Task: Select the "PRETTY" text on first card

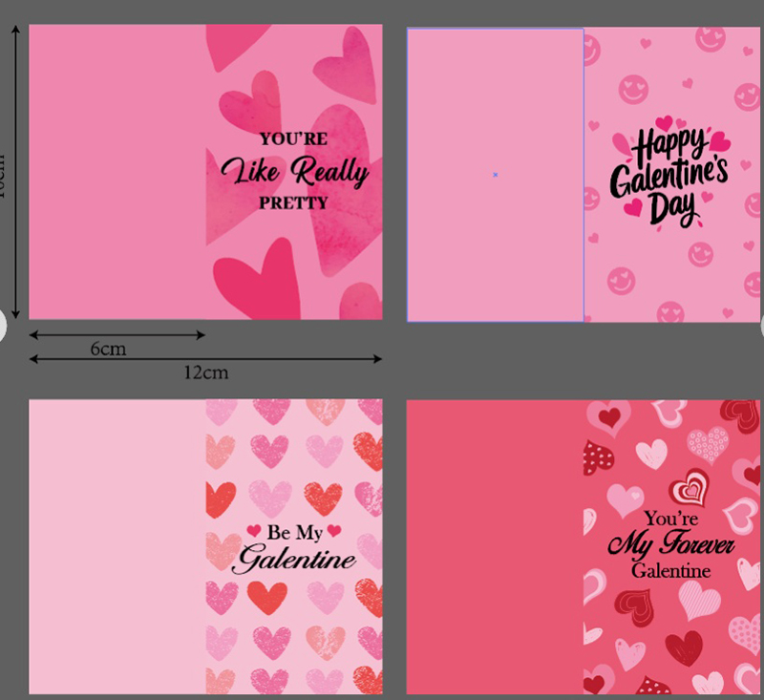Action: click(x=293, y=202)
